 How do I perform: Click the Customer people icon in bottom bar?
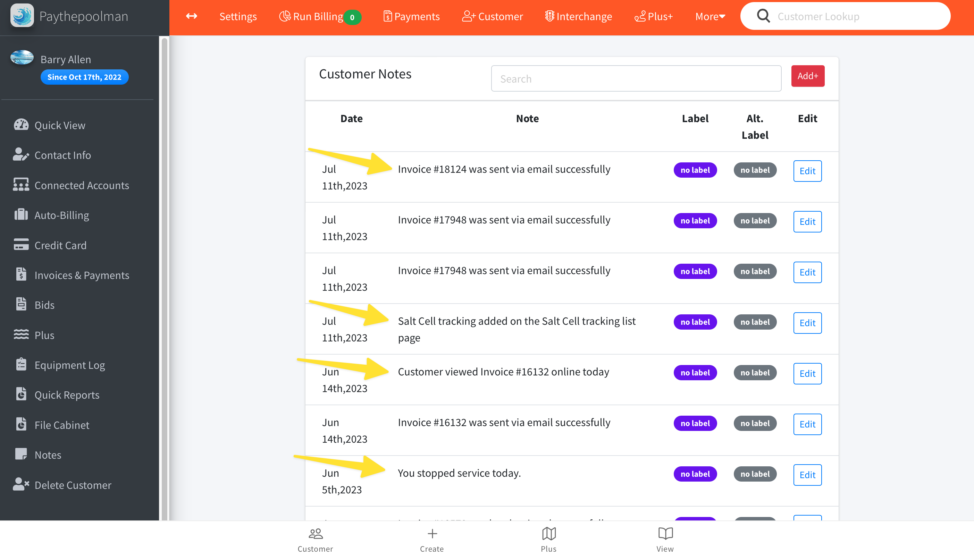pyautogui.click(x=316, y=534)
